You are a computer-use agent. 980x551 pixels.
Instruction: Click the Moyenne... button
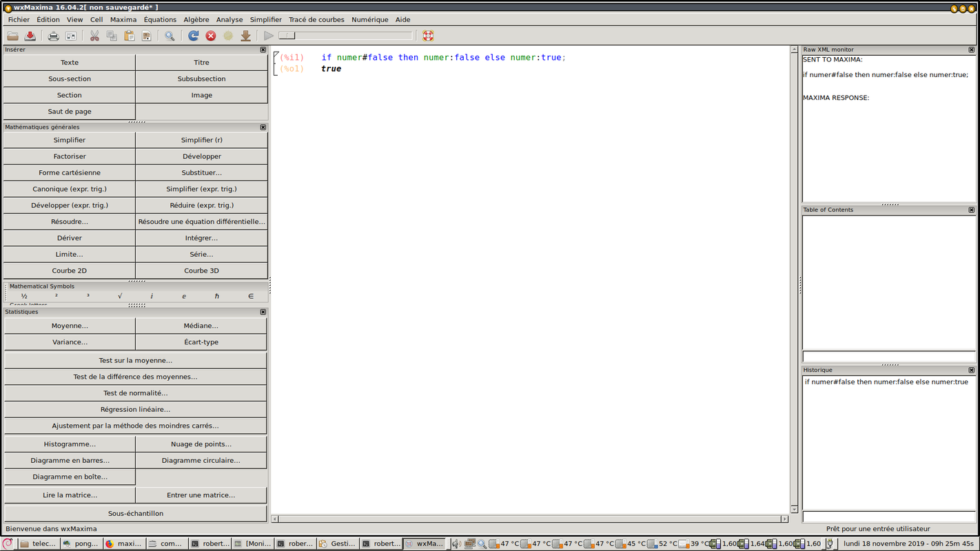pos(70,326)
